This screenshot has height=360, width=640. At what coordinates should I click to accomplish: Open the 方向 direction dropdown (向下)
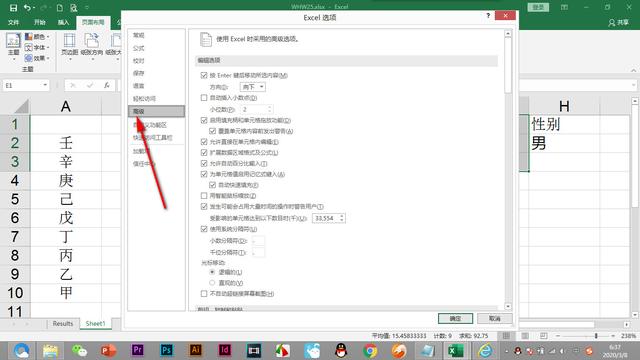(253, 87)
